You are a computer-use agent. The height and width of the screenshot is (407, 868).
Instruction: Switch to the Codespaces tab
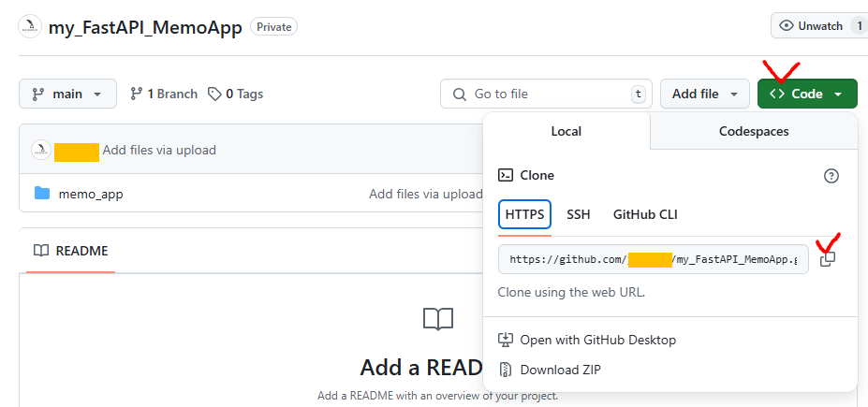coord(754,131)
